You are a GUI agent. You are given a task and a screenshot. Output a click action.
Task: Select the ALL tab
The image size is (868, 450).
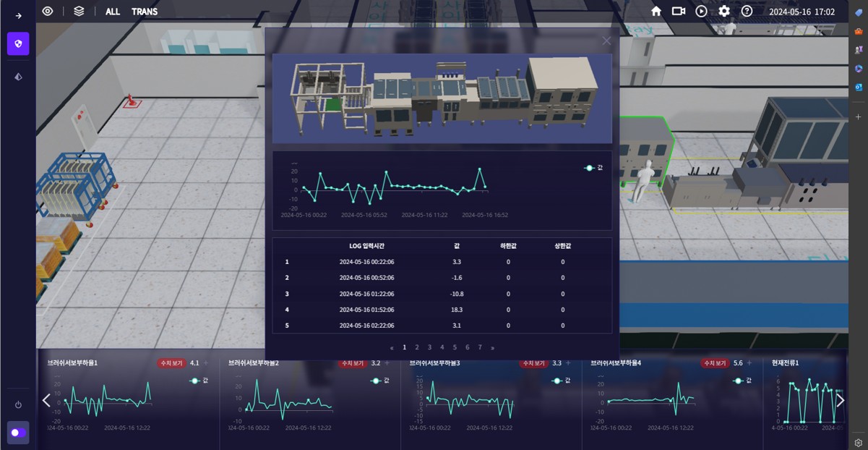click(113, 12)
